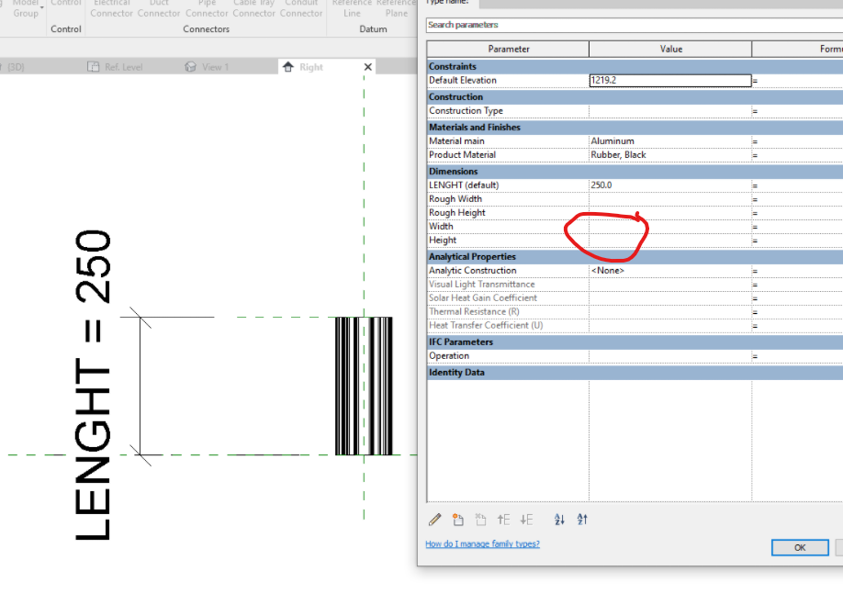Click the Delete Parameter icon
The image size is (843, 616).
click(480, 520)
